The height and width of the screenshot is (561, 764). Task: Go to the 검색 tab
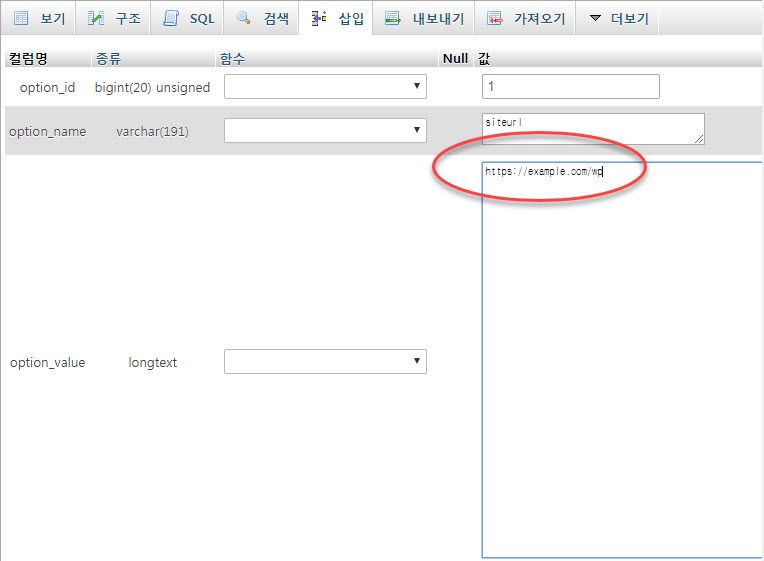(x=261, y=18)
